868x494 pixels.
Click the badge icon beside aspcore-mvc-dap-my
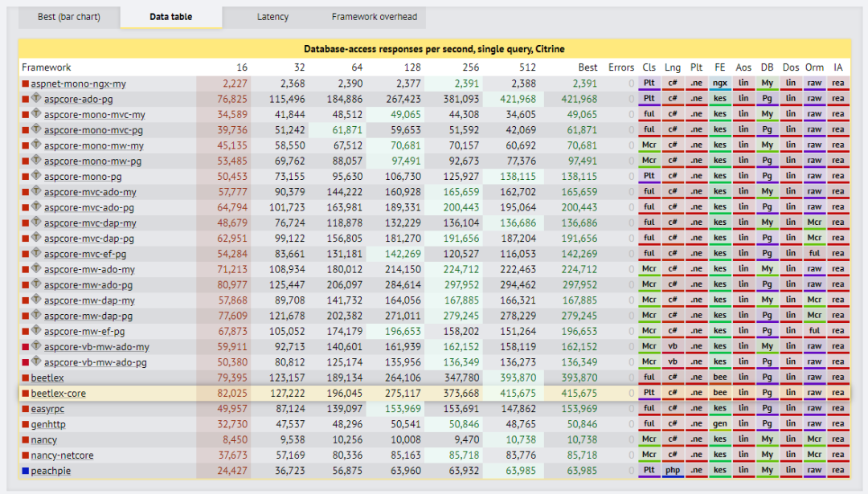(36, 223)
